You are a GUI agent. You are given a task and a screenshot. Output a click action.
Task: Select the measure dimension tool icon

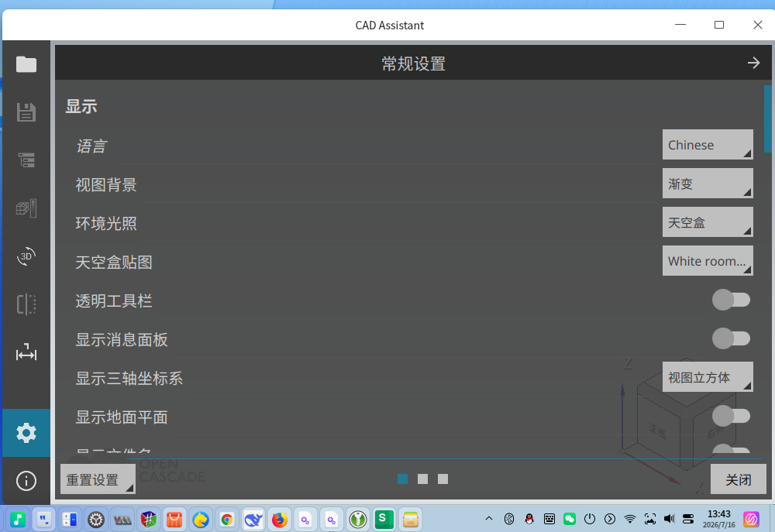coord(26,352)
